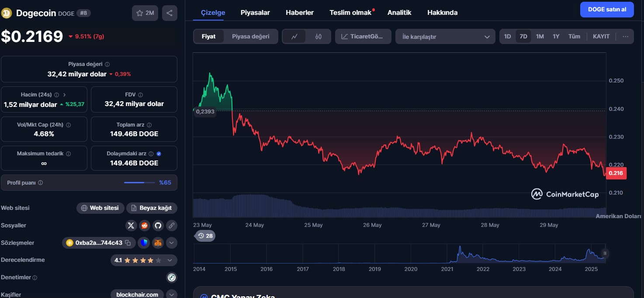Select the Tüm time range
Image resolution: width=644 pixels, height=298 pixels.
[x=574, y=37]
